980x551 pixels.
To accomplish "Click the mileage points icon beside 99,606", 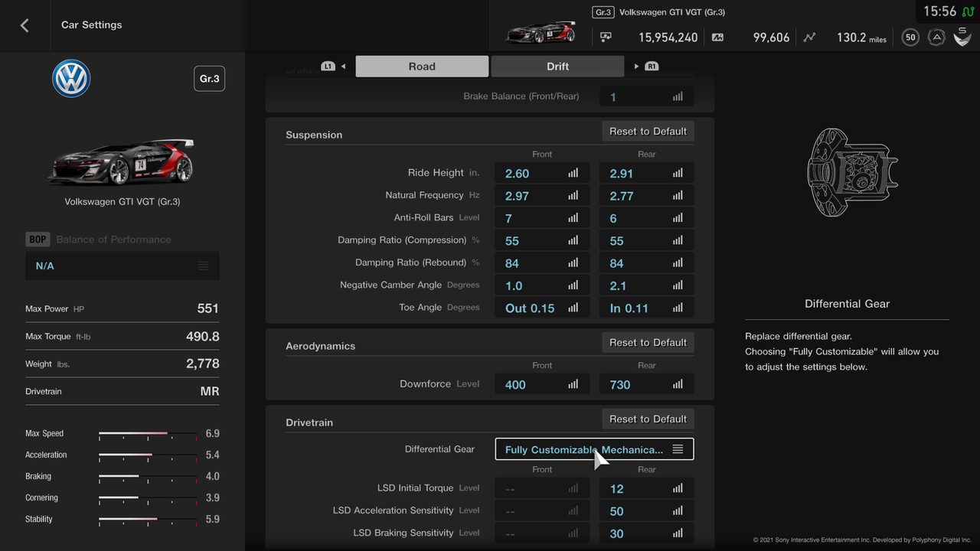I will click(717, 37).
